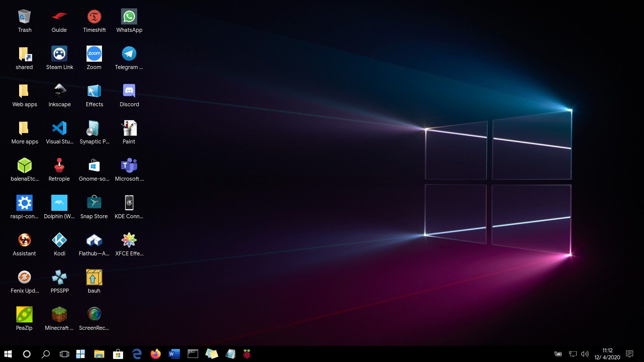Open Raspberry Pi taskbar icon

coord(247,354)
